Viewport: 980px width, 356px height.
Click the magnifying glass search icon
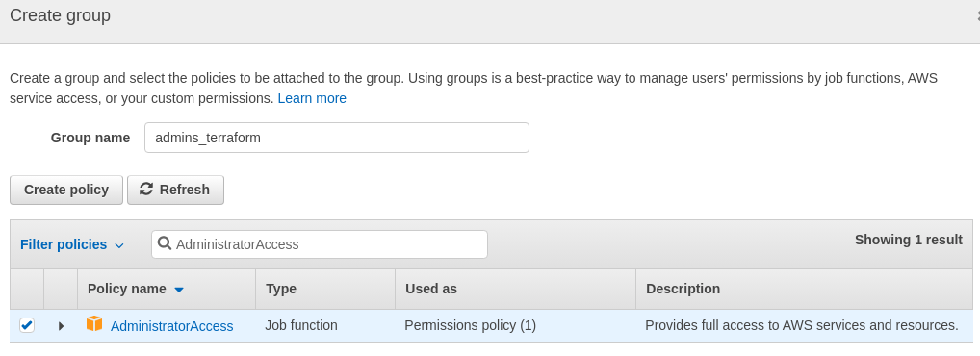pos(165,243)
